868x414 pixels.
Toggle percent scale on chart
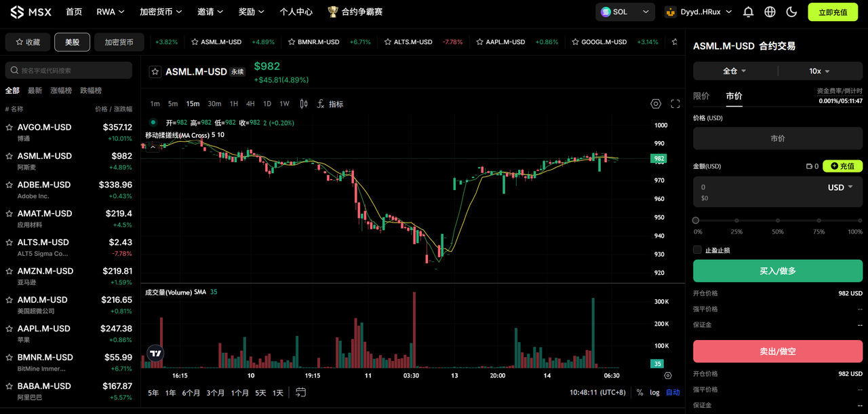639,392
